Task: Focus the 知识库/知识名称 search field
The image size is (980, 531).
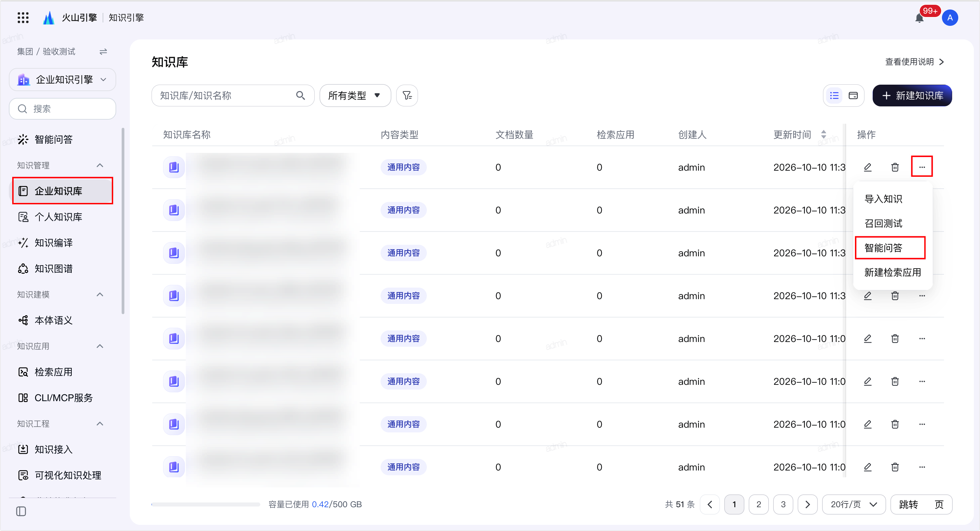Action: 233,96
